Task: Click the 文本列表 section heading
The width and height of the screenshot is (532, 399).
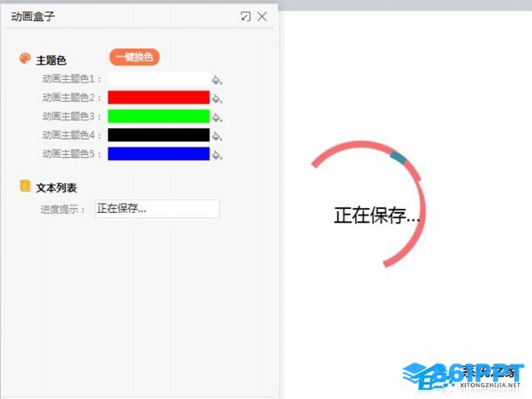Action: [56, 188]
